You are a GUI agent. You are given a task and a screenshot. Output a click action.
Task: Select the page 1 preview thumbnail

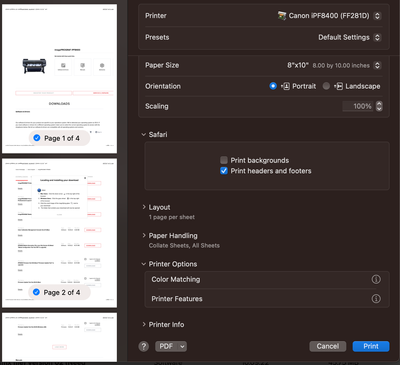click(x=59, y=79)
